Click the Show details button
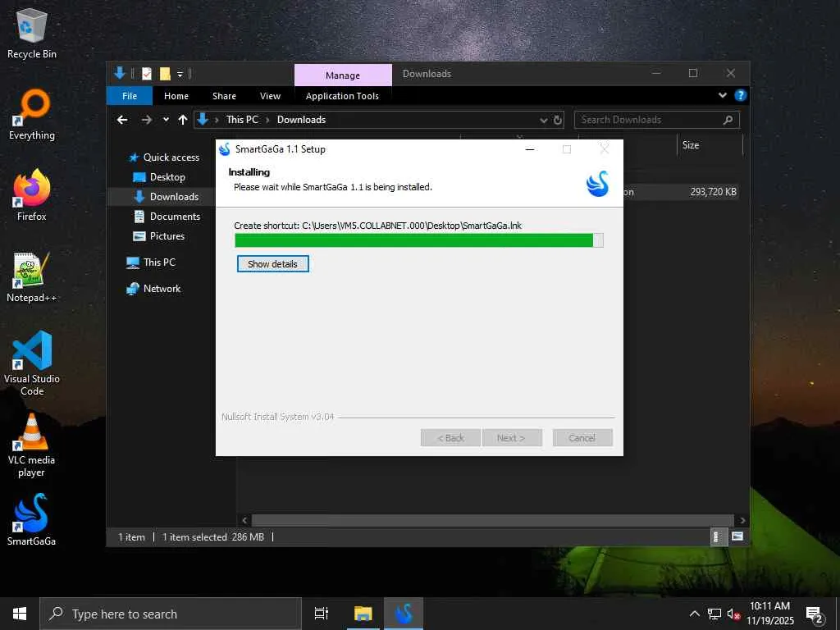840x630 pixels. [272, 263]
